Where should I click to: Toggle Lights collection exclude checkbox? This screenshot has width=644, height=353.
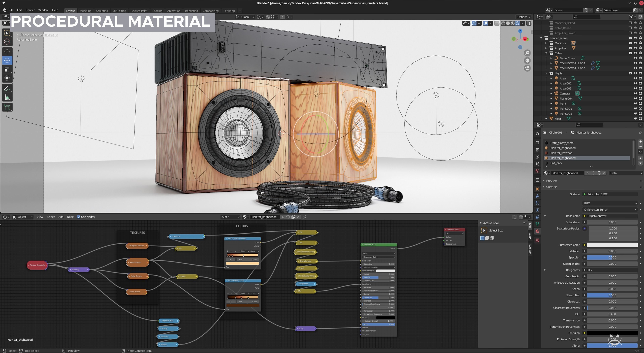(x=630, y=73)
